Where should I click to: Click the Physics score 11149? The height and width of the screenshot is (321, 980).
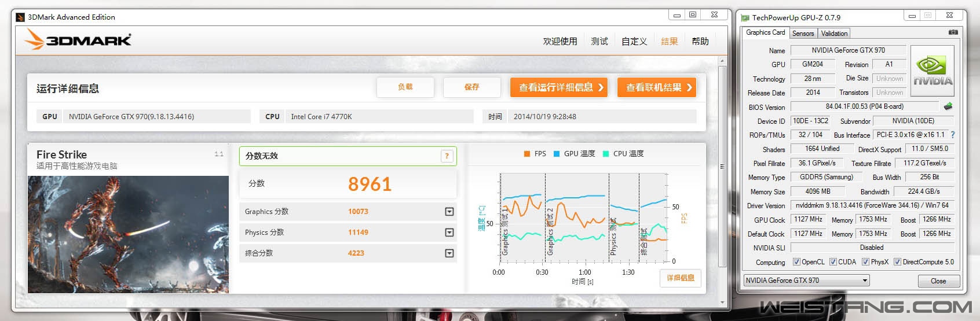(x=358, y=233)
